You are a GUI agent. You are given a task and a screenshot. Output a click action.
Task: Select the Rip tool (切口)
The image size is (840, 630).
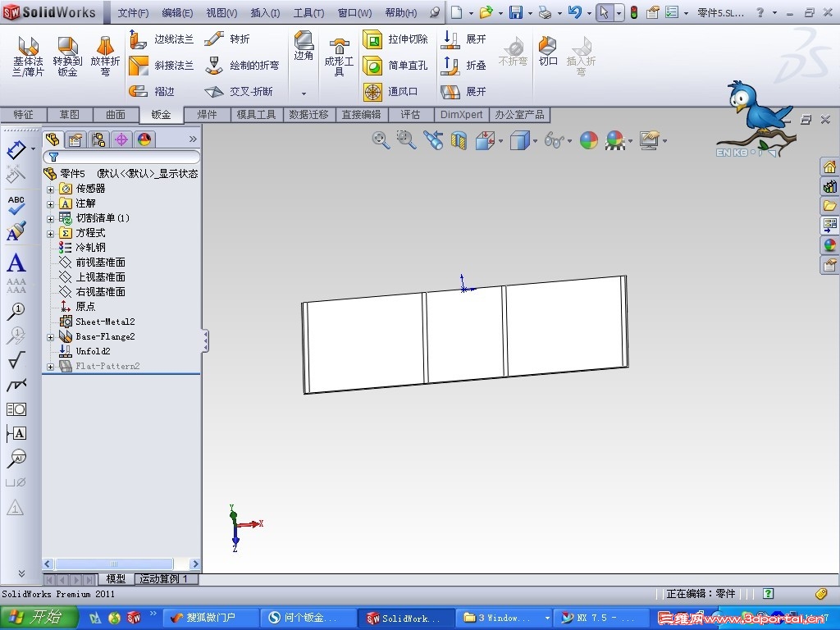point(547,52)
